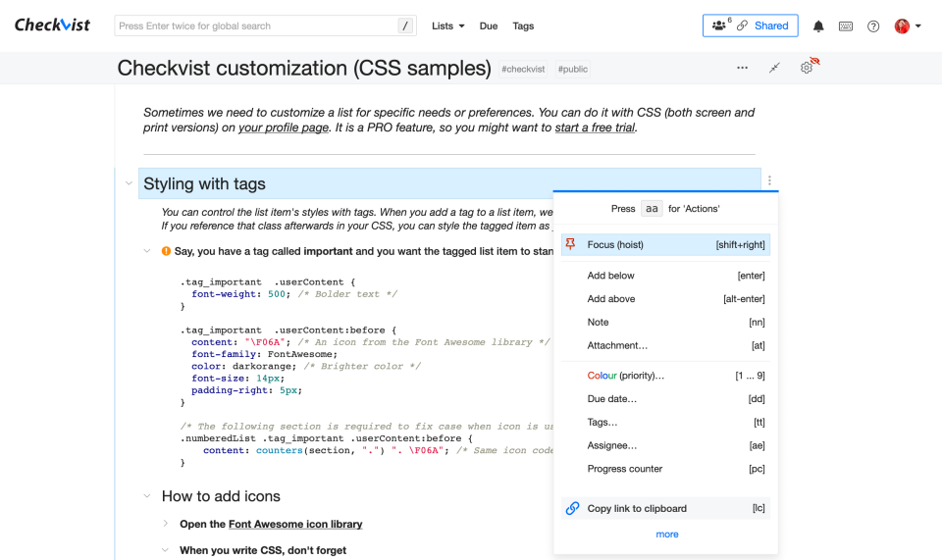This screenshot has width=942, height=560.
Task: Click the global search input field
Action: [255, 26]
